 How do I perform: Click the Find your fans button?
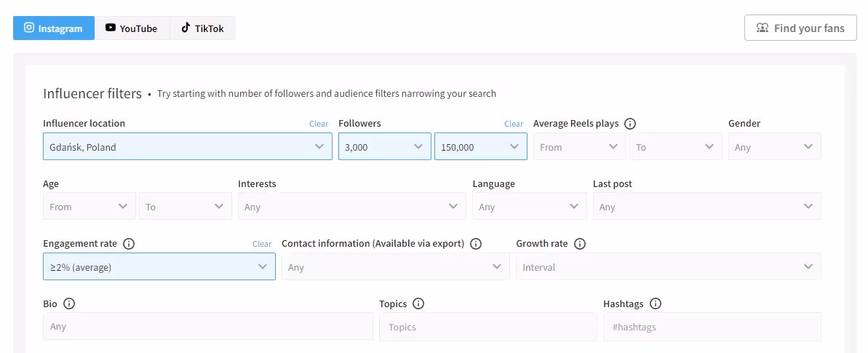800,28
